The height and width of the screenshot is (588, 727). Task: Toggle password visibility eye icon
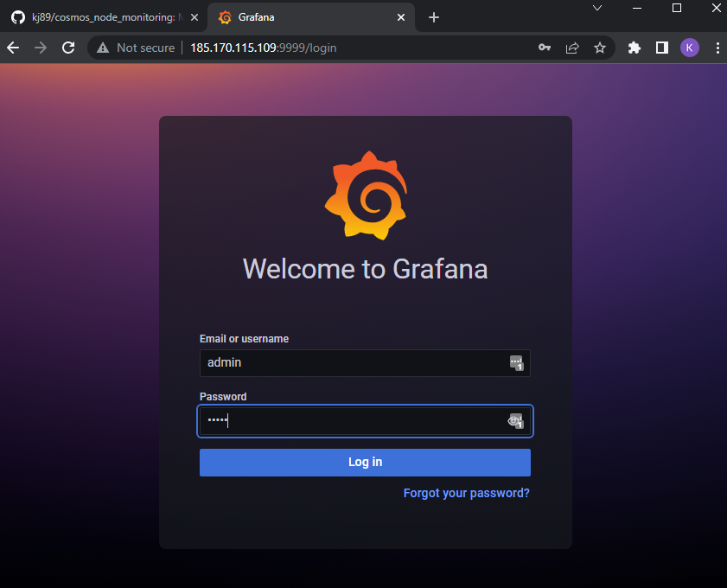coord(515,420)
